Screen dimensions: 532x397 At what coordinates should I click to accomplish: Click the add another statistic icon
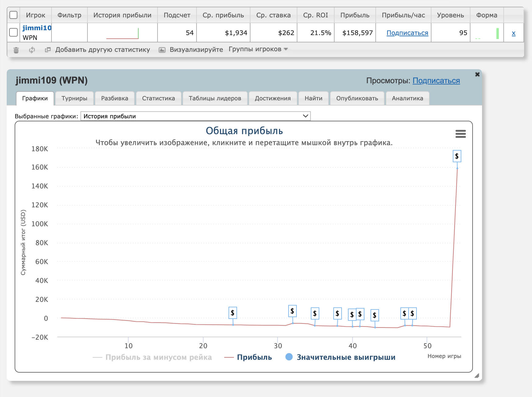[x=48, y=50]
